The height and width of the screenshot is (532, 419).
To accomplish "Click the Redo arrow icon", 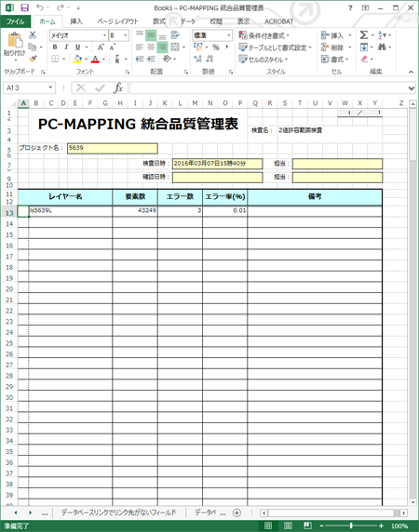I will 61,7.
